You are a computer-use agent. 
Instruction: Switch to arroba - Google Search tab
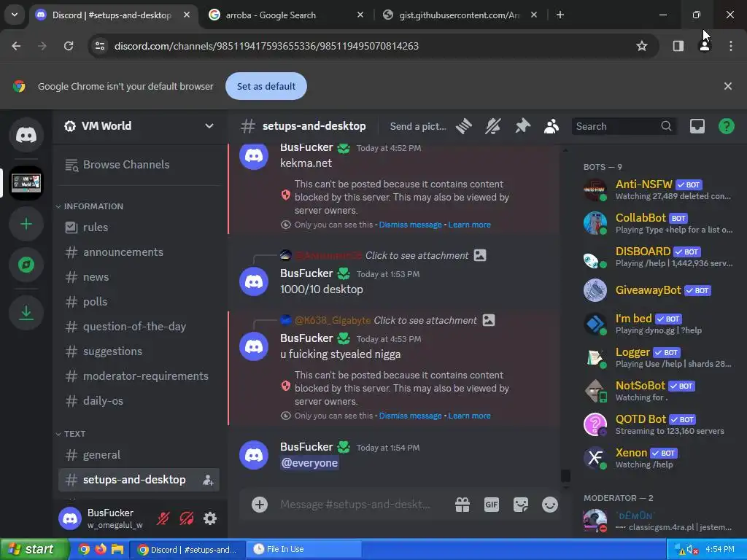point(286,15)
